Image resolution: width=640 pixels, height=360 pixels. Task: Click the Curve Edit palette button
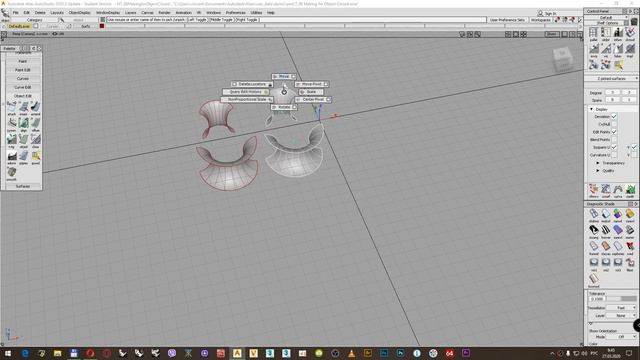tap(23, 87)
